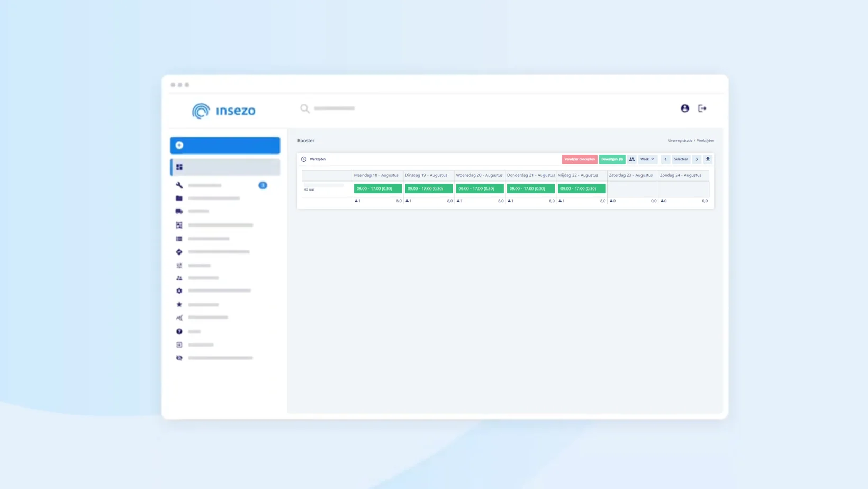The image size is (868, 489).
Task: Click the Bevestigen (0) button
Action: coord(612,159)
